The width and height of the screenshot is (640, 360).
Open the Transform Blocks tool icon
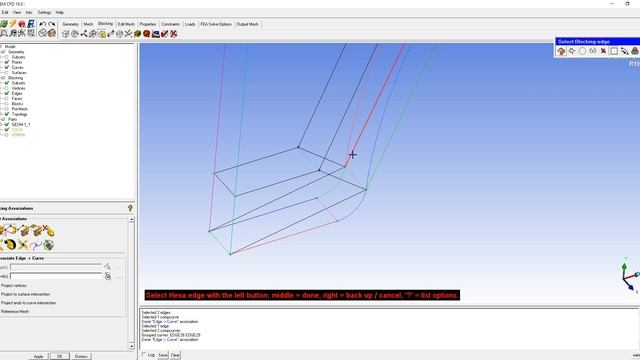click(x=120, y=34)
